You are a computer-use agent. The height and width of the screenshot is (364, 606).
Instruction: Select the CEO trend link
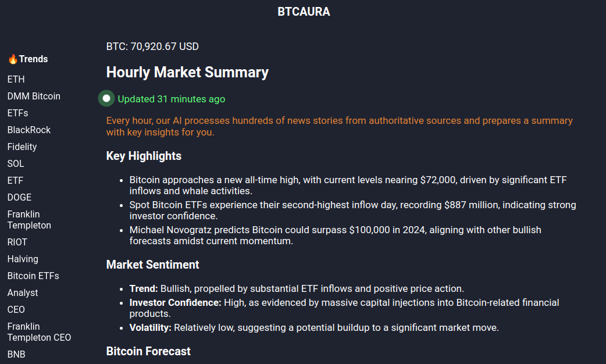(16, 309)
